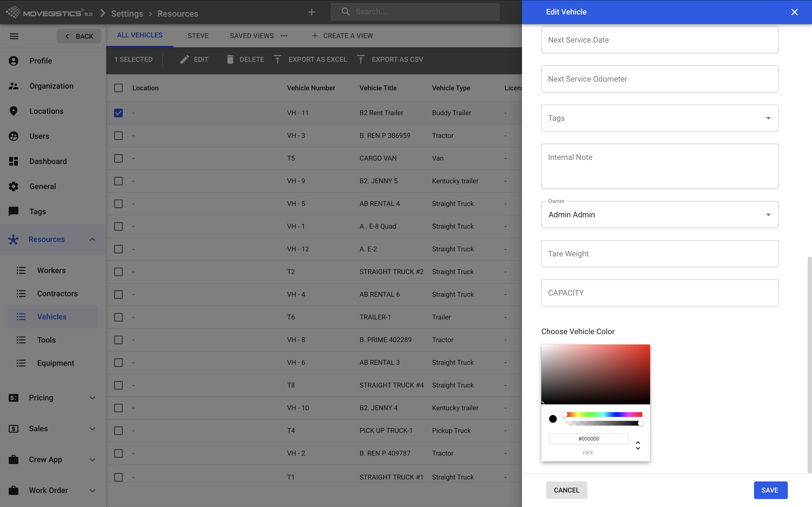Open Saved Views three-dot options
The image size is (812, 507).
pyautogui.click(x=284, y=36)
